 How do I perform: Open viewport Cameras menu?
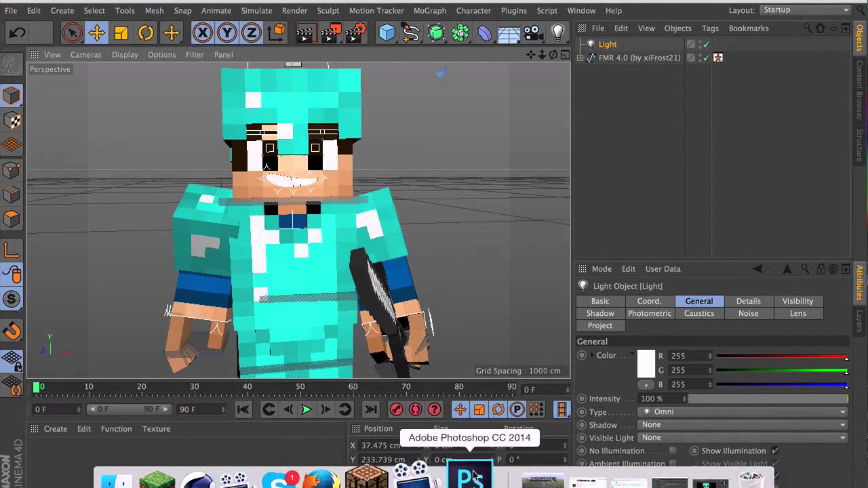coord(85,54)
